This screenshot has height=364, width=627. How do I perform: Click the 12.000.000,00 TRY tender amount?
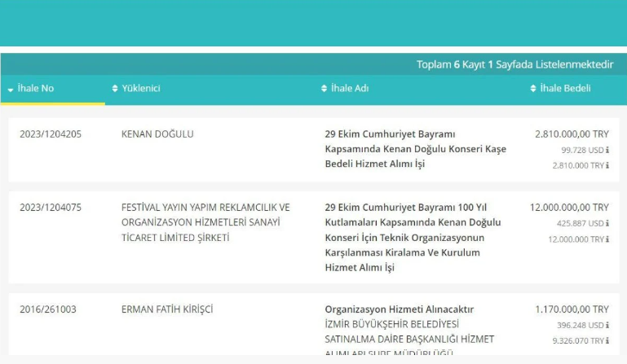click(x=569, y=208)
